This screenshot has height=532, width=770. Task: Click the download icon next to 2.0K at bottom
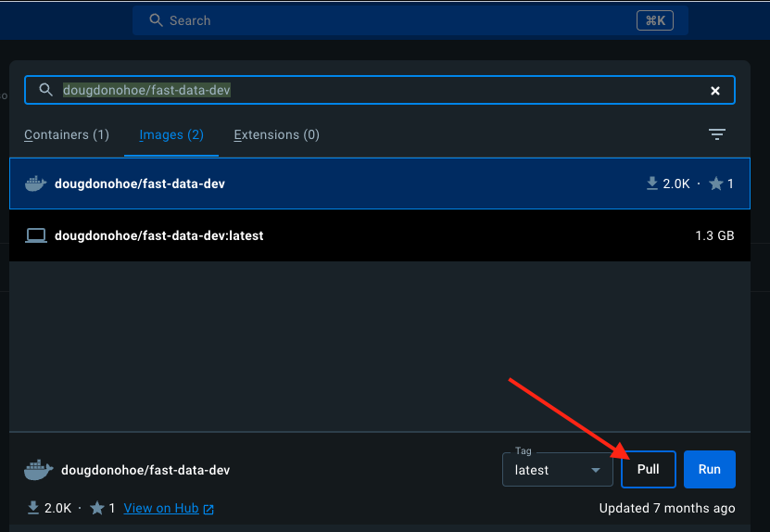[x=33, y=508]
